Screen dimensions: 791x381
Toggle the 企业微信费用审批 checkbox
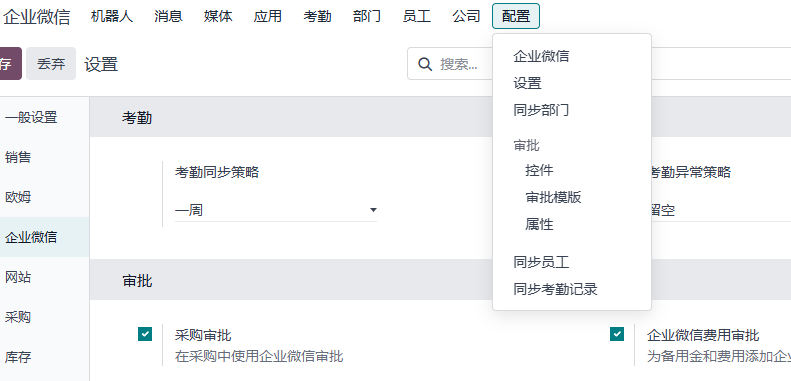[x=617, y=334]
